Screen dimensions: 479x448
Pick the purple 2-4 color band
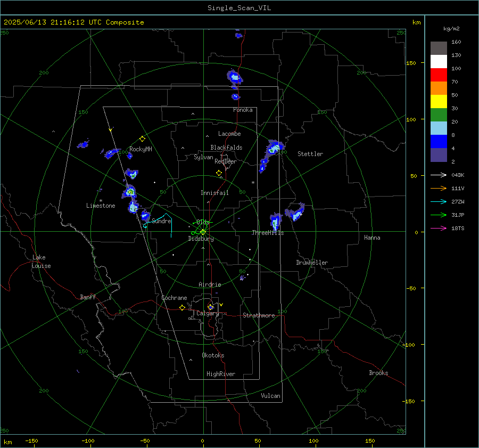tap(439, 155)
